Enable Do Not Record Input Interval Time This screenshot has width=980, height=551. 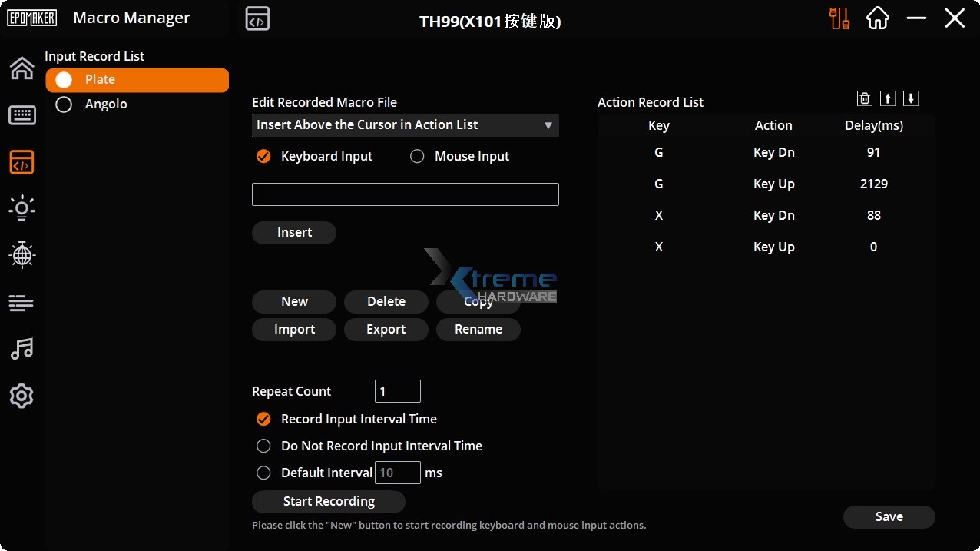coord(263,446)
